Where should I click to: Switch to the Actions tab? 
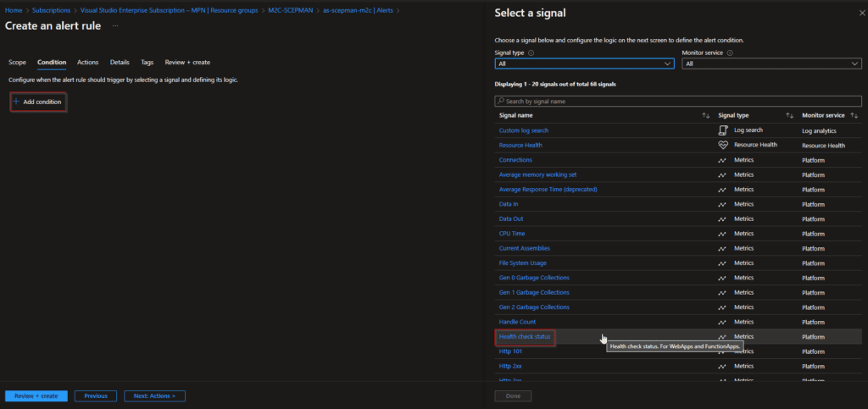87,62
